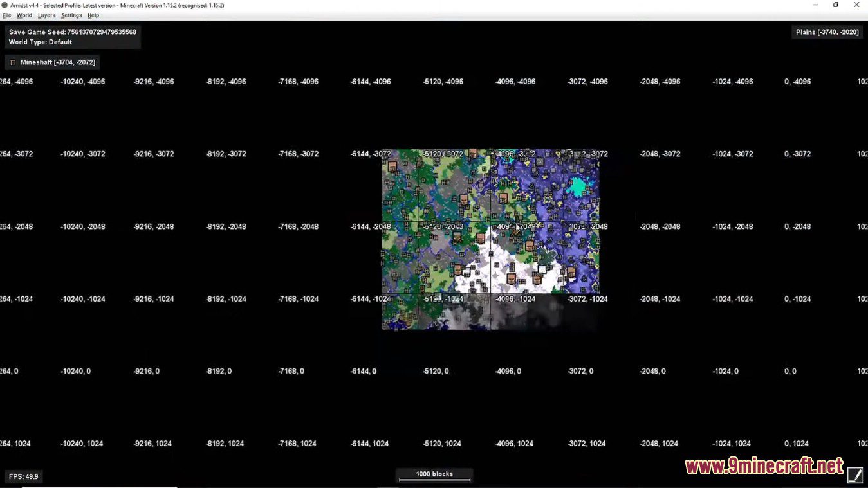The image size is (868, 488).
Task: Click the cyan frozen biome patch on the map
Action: point(578,186)
